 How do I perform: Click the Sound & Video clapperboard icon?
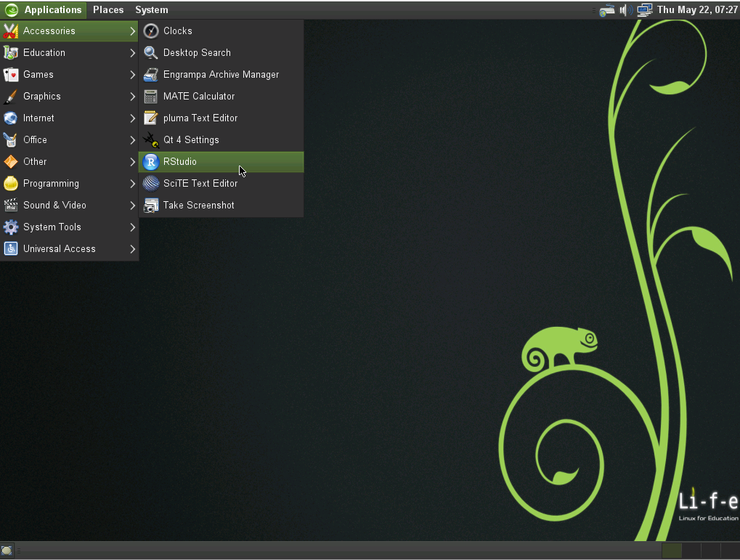[10, 205]
